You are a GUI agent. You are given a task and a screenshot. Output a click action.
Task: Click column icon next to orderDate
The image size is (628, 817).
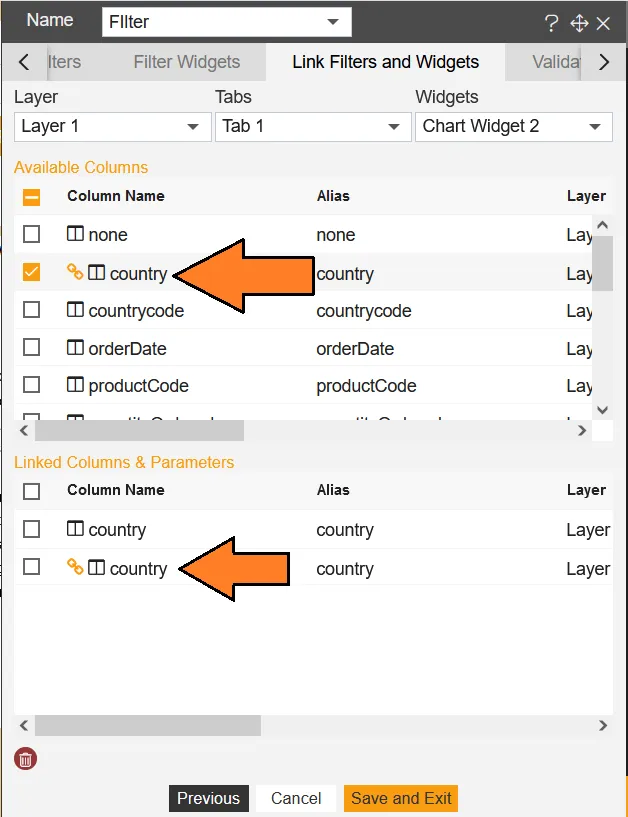click(x=75, y=348)
